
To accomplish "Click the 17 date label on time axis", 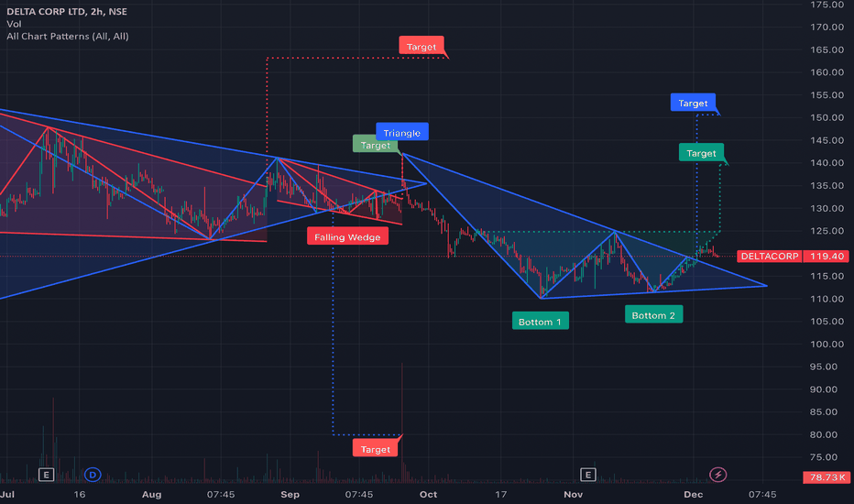I will pyautogui.click(x=500, y=494).
